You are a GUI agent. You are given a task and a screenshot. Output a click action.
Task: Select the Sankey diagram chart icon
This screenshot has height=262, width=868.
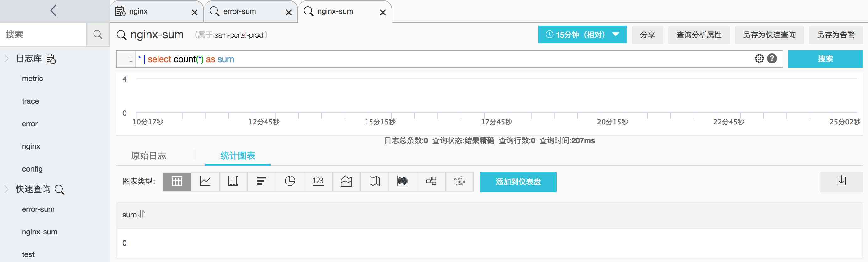tap(431, 181)
